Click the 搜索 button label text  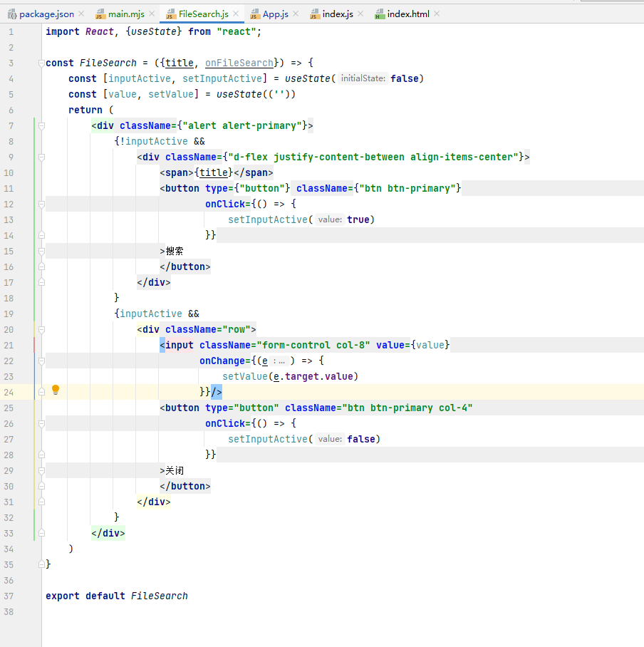[x=175, y=251]
